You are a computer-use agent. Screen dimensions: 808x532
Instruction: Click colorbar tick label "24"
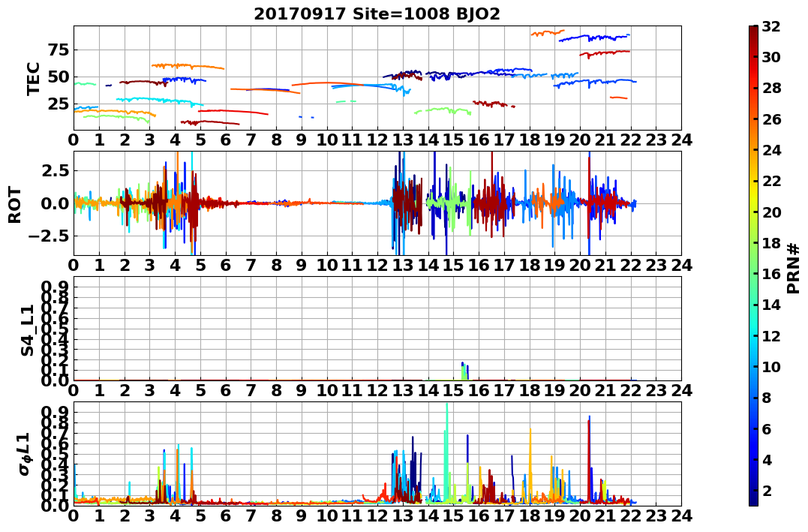coord(771,150)
